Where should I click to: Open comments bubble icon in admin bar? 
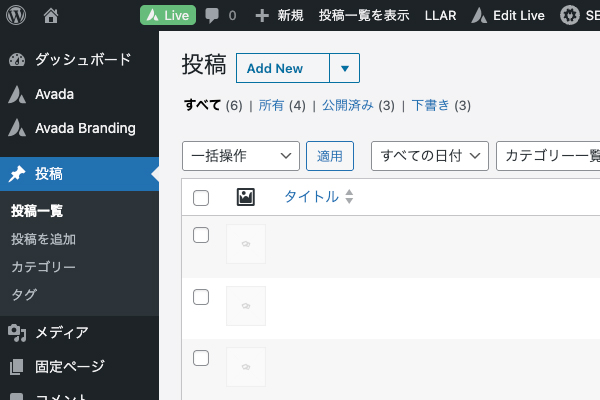point(212,16)
